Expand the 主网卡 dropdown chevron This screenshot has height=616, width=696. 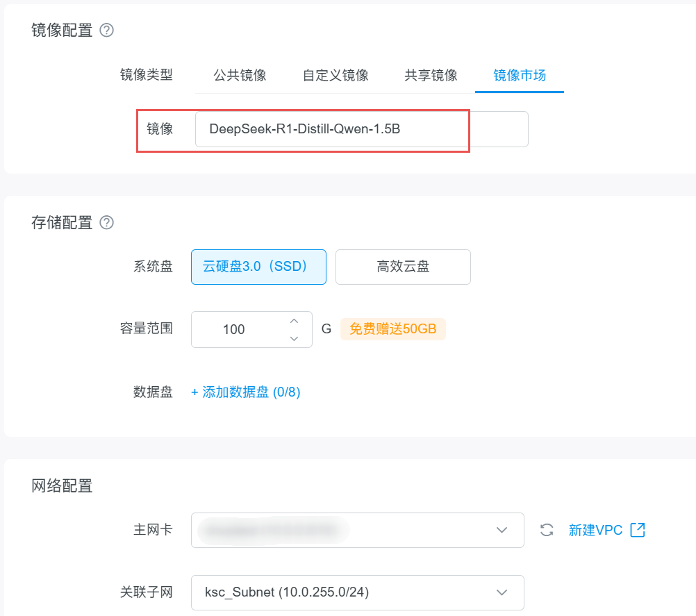[x=502, y=530]
